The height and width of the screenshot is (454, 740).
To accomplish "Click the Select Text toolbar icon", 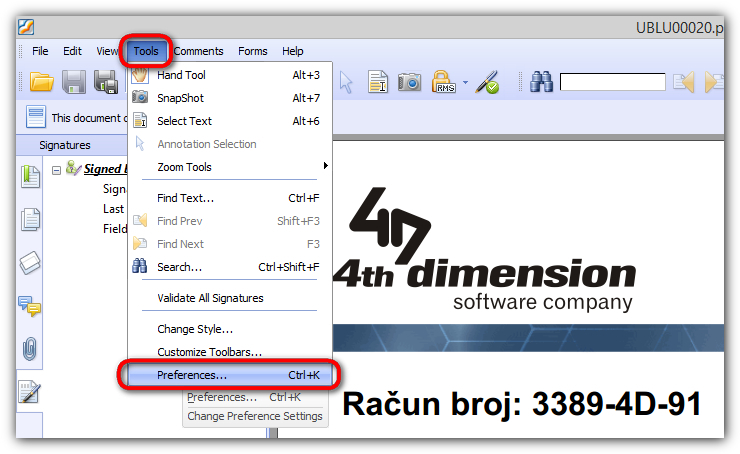I will 378,82.
